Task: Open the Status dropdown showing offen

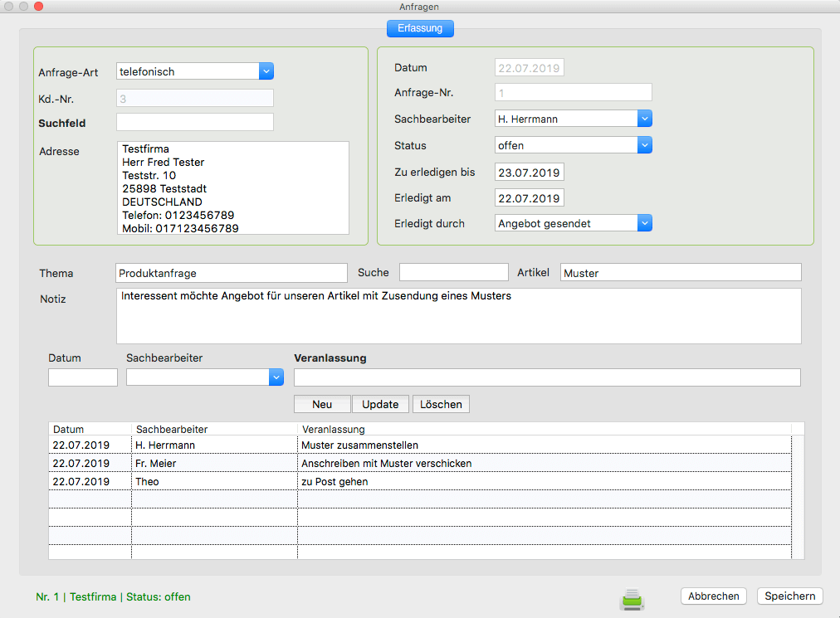Action: click(574, 145)
